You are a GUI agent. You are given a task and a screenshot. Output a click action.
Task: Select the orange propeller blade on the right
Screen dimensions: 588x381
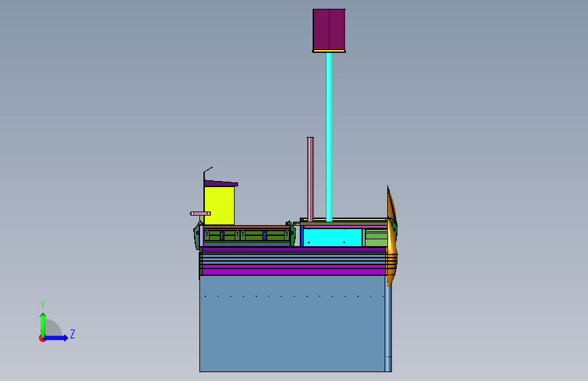391,236
